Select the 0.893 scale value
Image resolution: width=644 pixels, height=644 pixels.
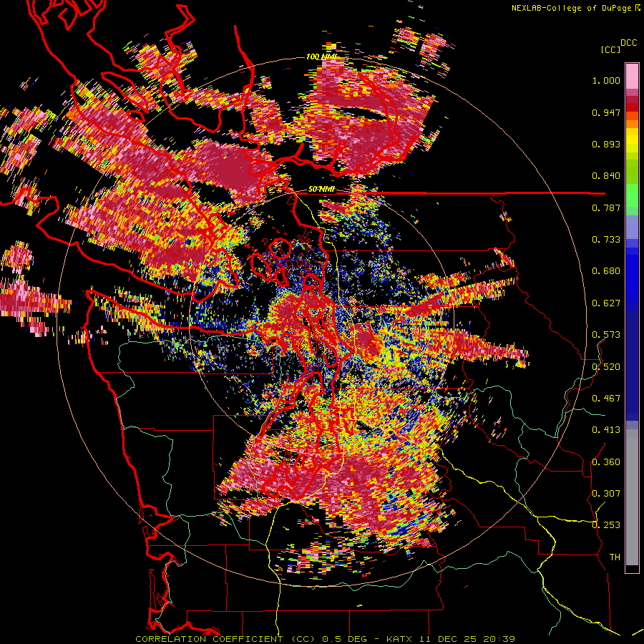[x=606, y=144]
